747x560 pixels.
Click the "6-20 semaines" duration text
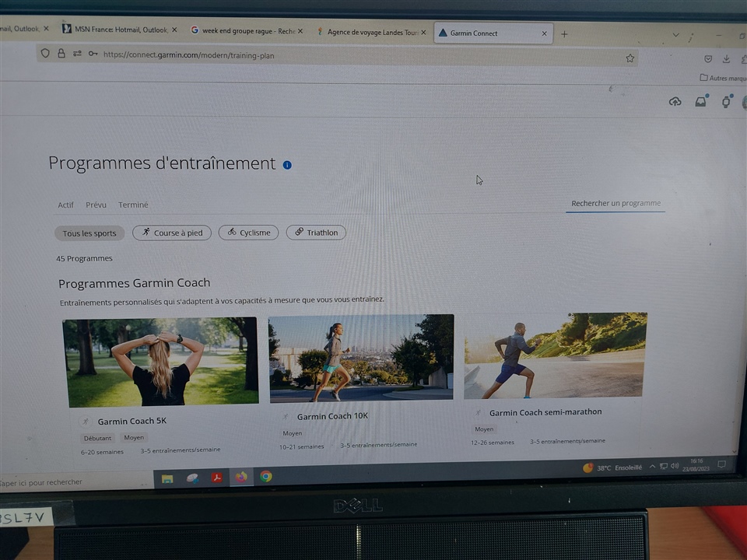tap(102, 452)
